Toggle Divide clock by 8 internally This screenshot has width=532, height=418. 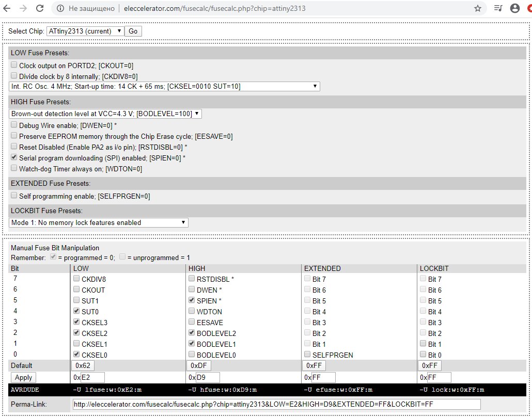click(x=14, y=75)
